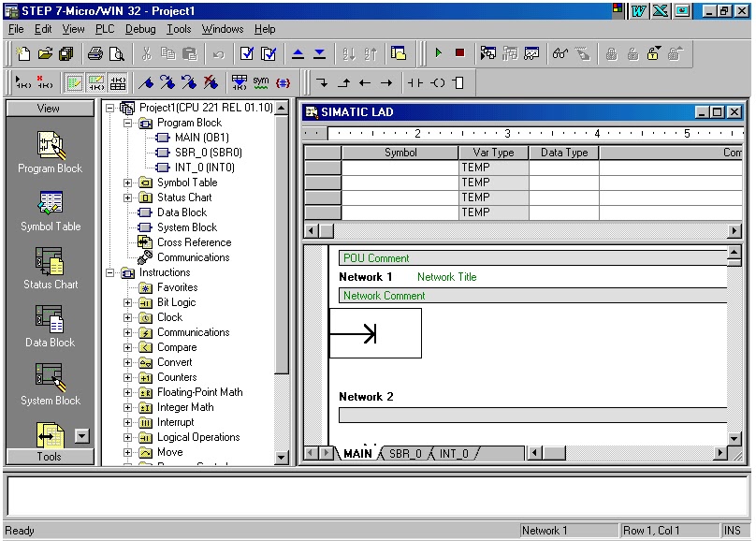Insert a line down in ladder

(x=322, y=83)
